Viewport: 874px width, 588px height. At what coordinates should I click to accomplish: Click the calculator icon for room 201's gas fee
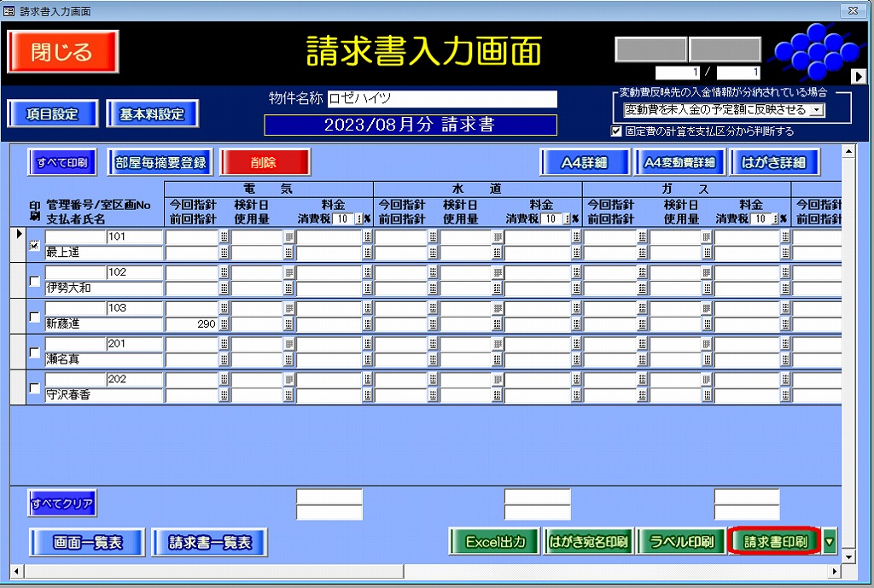pyautogui.click(x=785, y=345)
